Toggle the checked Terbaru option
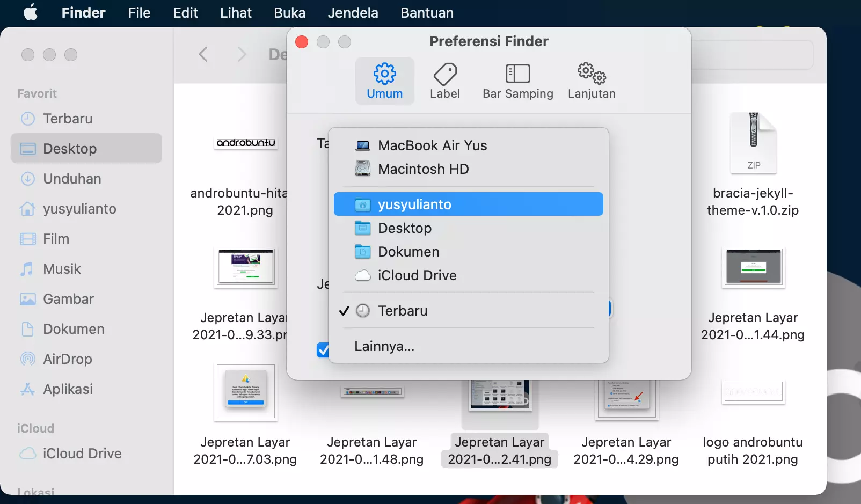 [403, 310]
